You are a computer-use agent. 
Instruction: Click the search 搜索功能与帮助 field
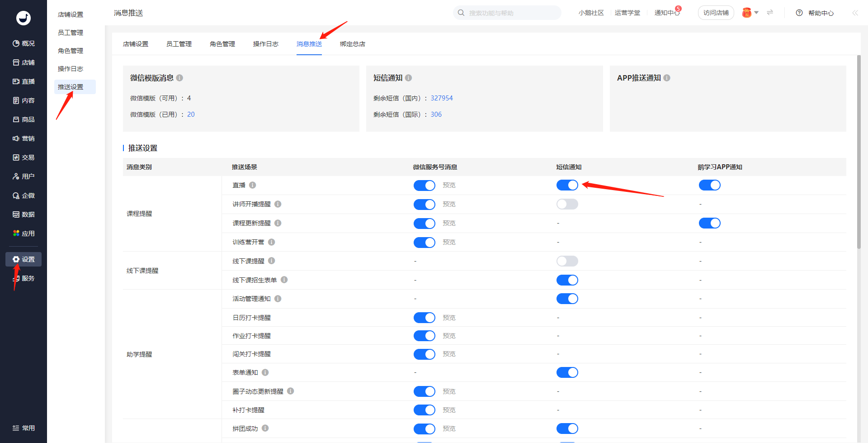click(x=507, y=13)
